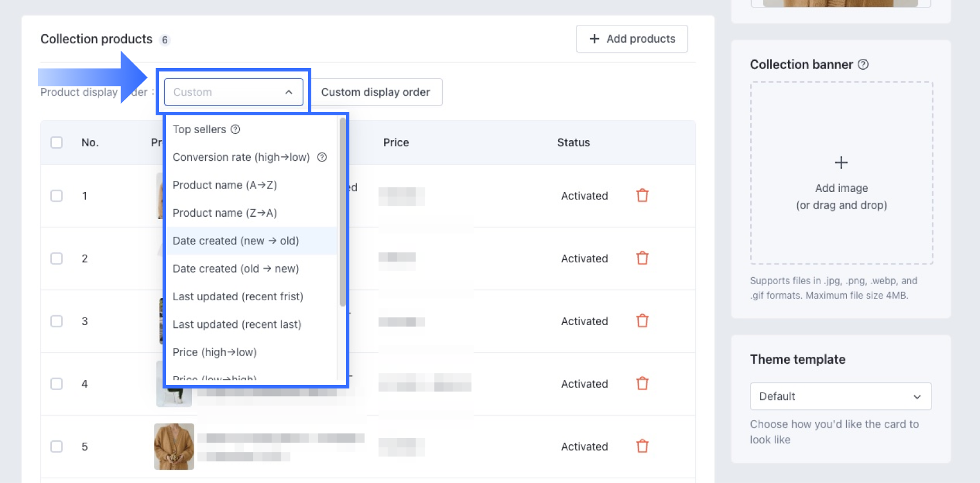The image size is (980, 483).
Task: Click Activated status in row 2
Action: (585, 259)
